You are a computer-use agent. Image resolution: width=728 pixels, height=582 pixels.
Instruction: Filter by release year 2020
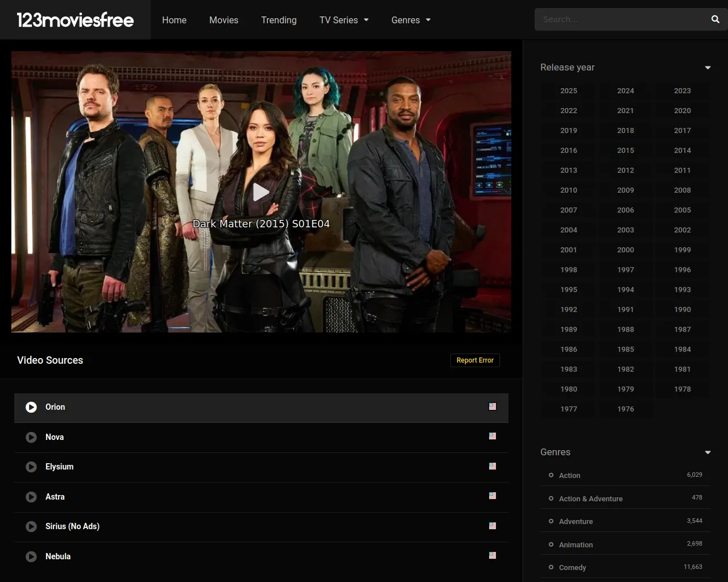point(682,111)
